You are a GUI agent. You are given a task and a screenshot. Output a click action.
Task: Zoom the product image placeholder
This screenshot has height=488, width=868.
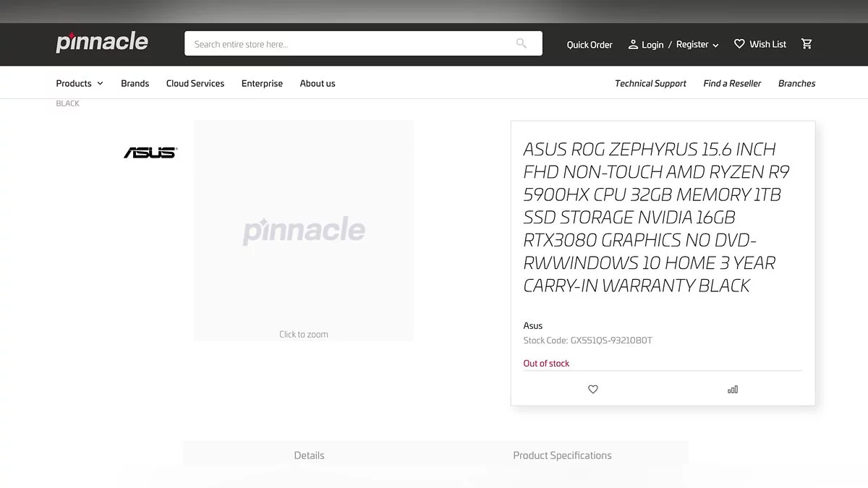pyautogui.click(x=304, y=231)
